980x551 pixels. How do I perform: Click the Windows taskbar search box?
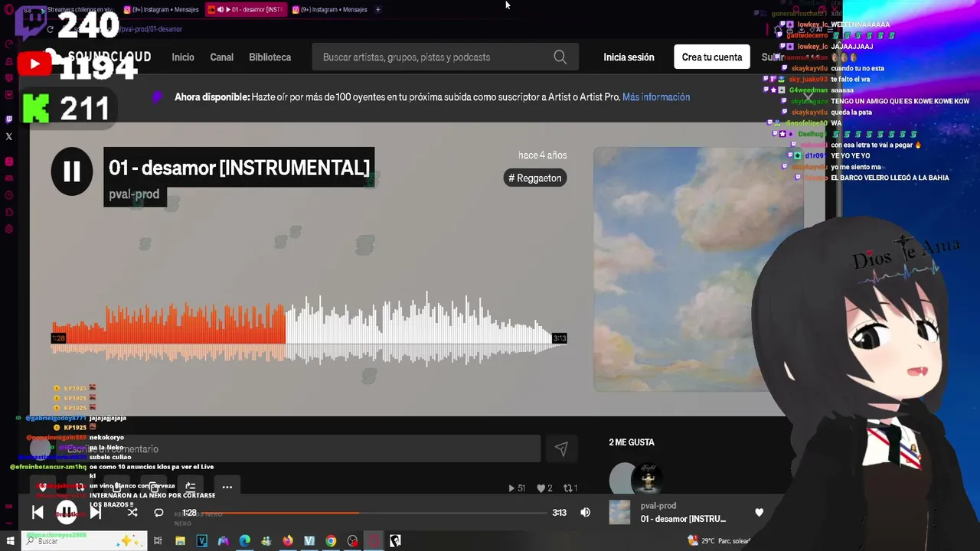pyautogui.click(x=84, y=541)
